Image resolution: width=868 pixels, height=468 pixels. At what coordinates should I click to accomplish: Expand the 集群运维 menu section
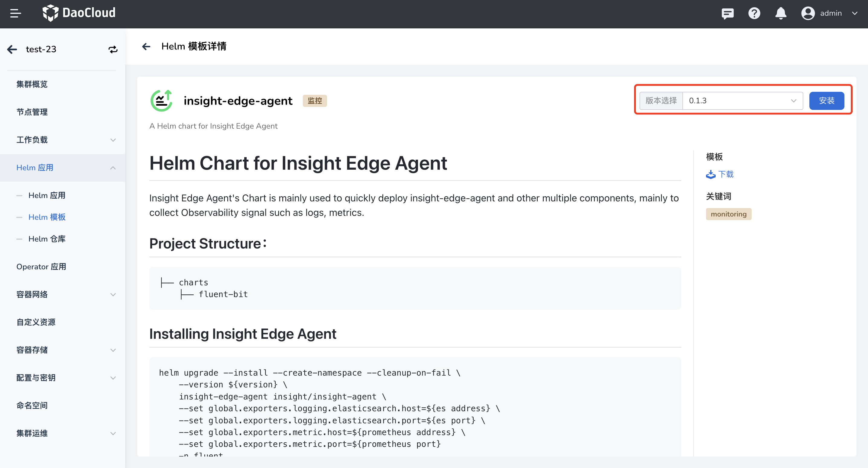pos(113,433)
